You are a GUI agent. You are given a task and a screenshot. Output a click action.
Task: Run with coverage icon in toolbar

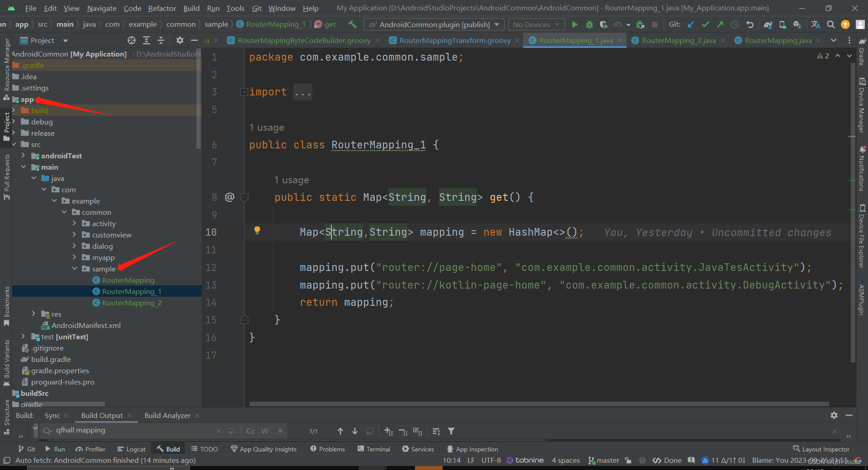point(604,24)
